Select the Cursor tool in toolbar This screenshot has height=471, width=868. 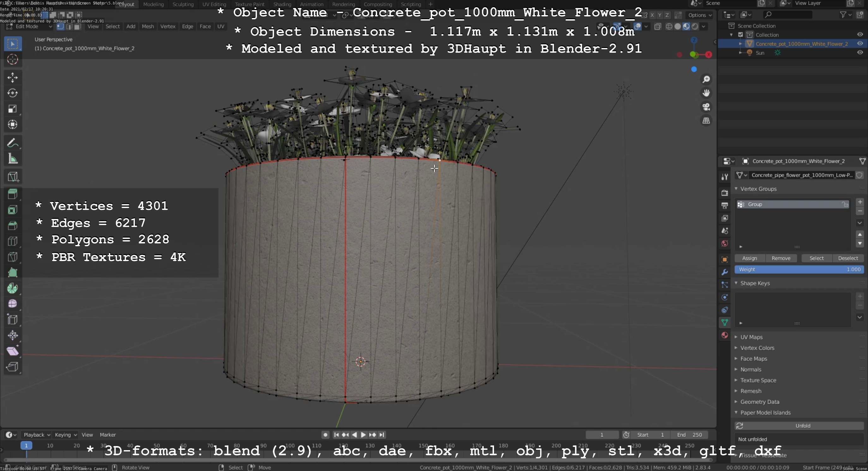point(13,60)
